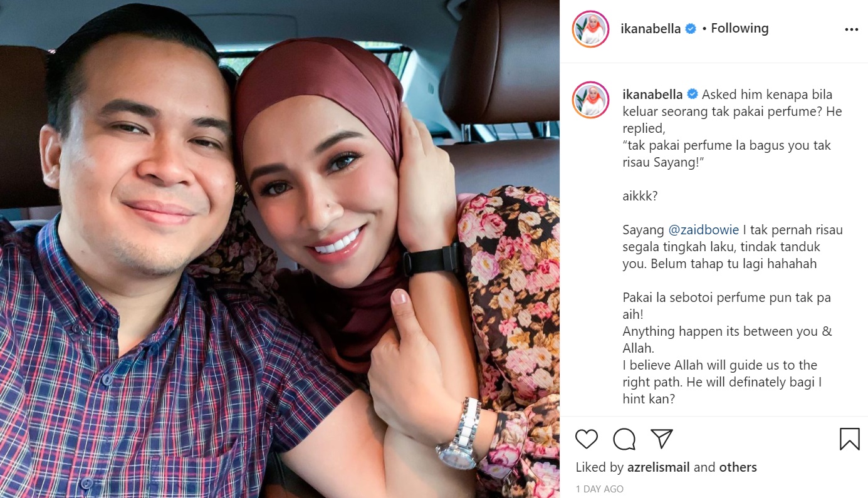Click verified badge next to header username
Screen dimensions: 868x498
click(691, 29)
